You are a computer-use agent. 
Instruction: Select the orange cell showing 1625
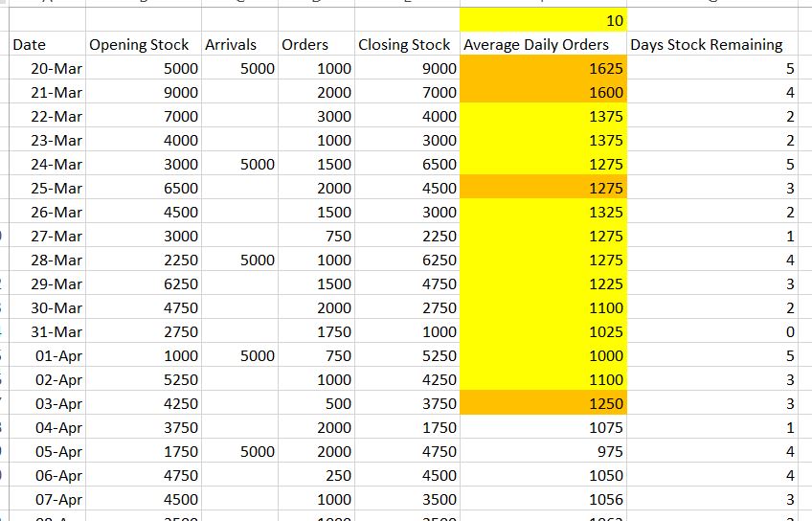click(543, 68)
